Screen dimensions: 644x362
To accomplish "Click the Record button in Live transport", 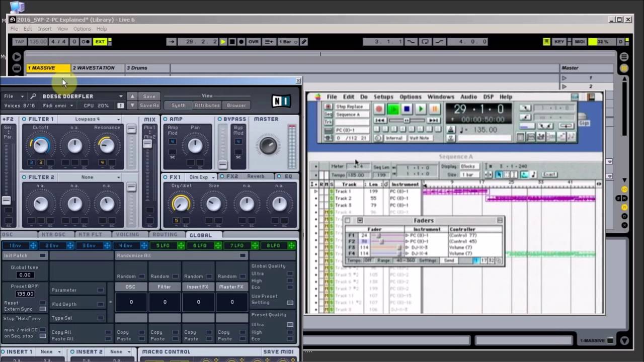I will point(241,42).
